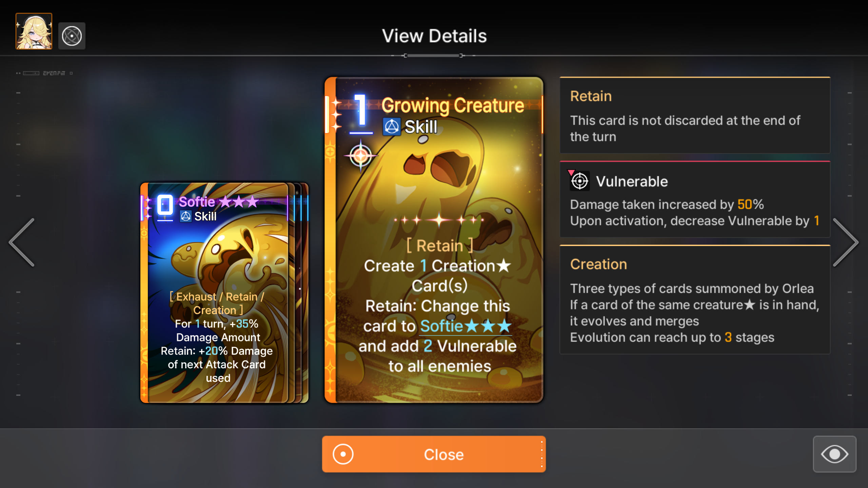
Task: Click the Vulnerable status icon in the info panel
Action: coord(579,181)
